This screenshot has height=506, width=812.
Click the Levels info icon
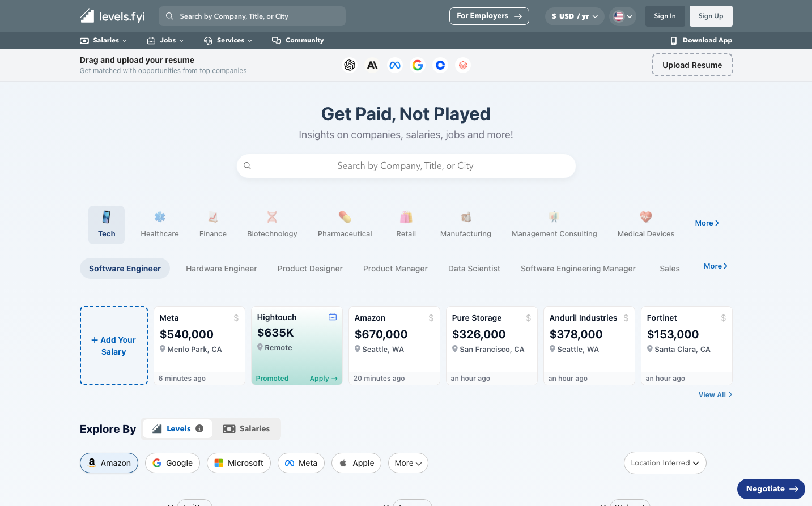click(x=199, y=428)
